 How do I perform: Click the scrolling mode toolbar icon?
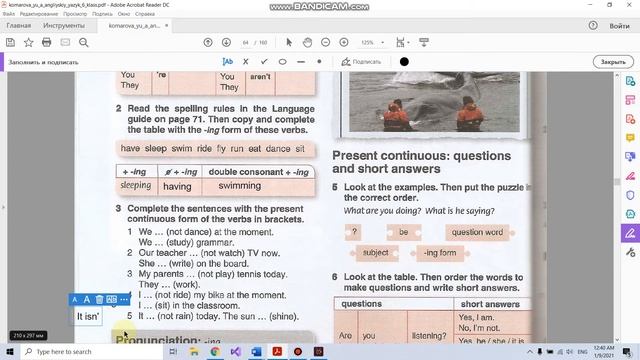tap(424, 42)
